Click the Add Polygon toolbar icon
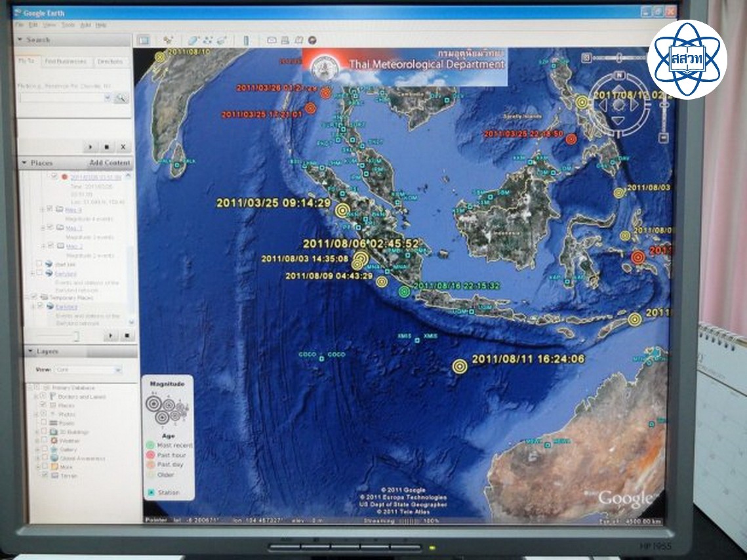 [x=194, y=40]
